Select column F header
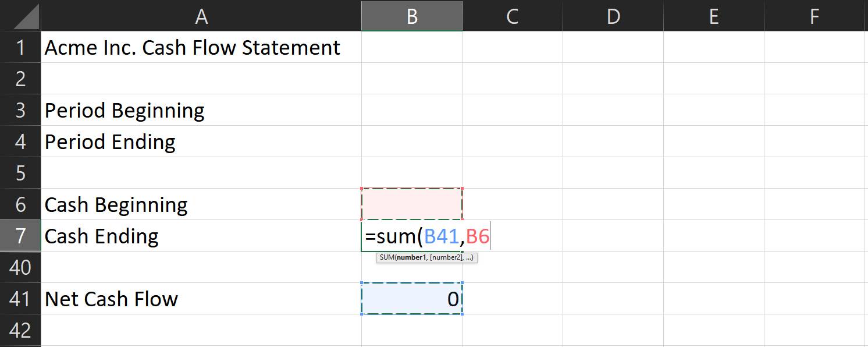Viewport: 868px width, 347px height. point(814,16)
